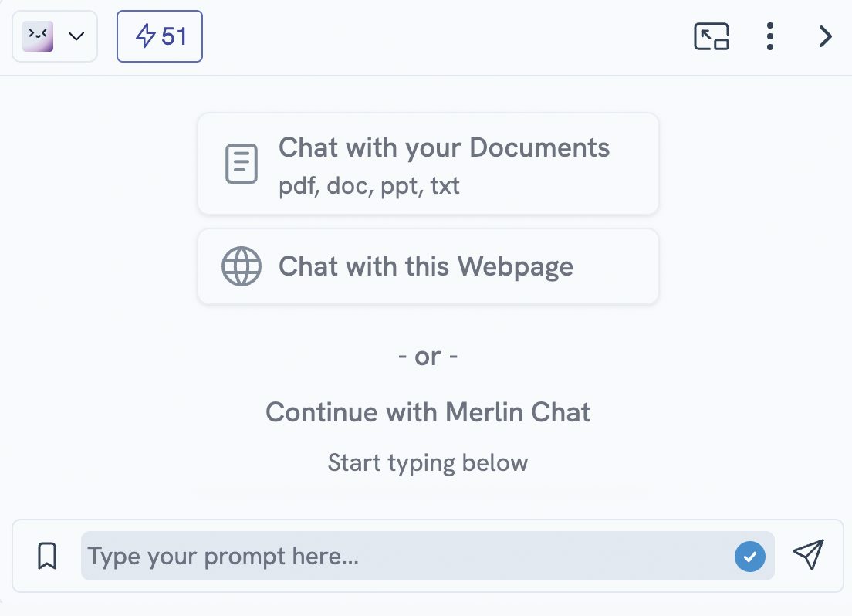This screenshot has height=616, width=852.
Task: Click the Continue with Merlin Chat heading
Action: (x=428, y=412)
